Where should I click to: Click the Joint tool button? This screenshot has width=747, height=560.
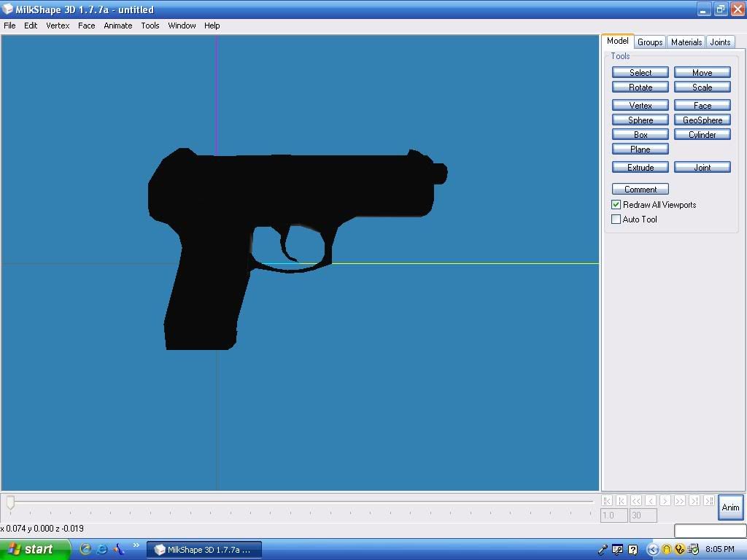coord(703,167)
